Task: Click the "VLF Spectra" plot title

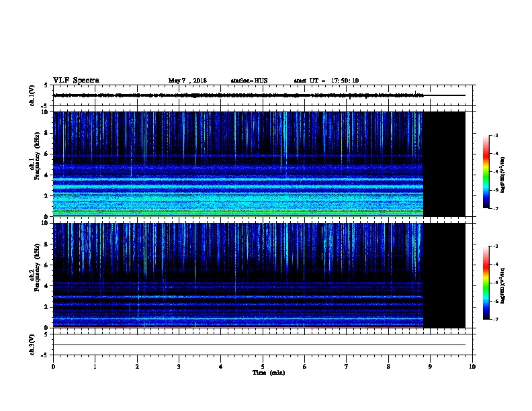Action: pyautogui.click(x=76, y=81)
